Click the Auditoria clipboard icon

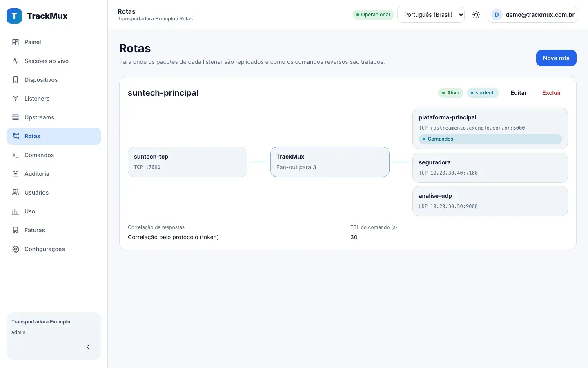[16, 174]
